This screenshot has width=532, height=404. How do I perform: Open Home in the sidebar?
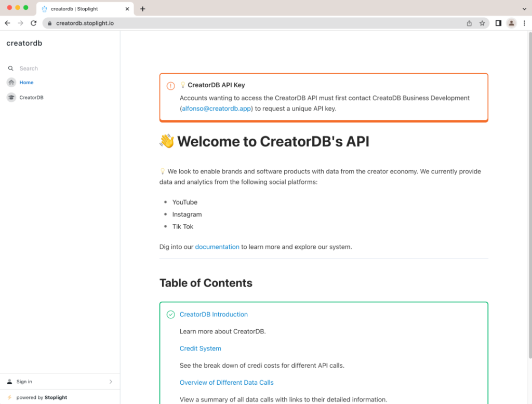click(x=26, y=83)
